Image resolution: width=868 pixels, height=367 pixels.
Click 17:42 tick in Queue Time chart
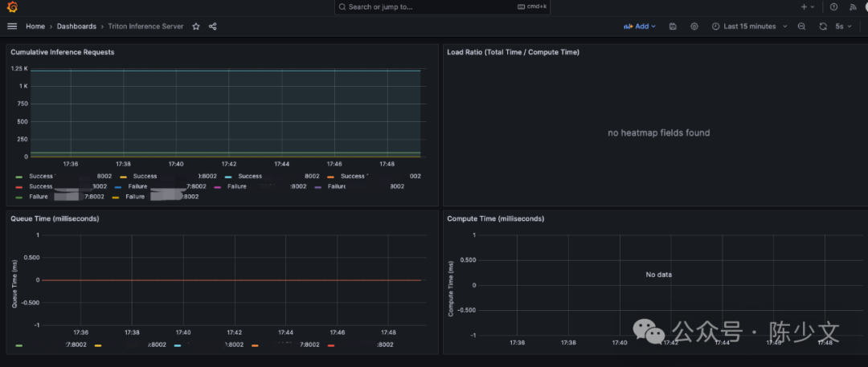pos(235,332)
